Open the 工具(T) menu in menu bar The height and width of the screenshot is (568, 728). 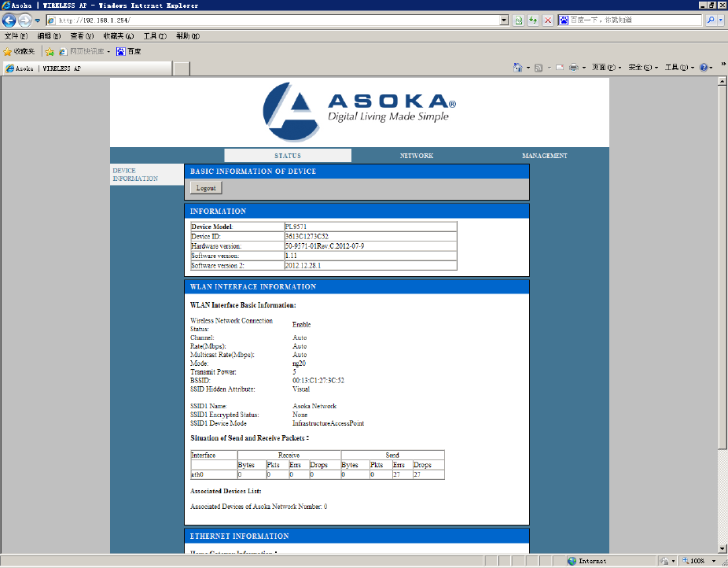click(x=155, y=35)
